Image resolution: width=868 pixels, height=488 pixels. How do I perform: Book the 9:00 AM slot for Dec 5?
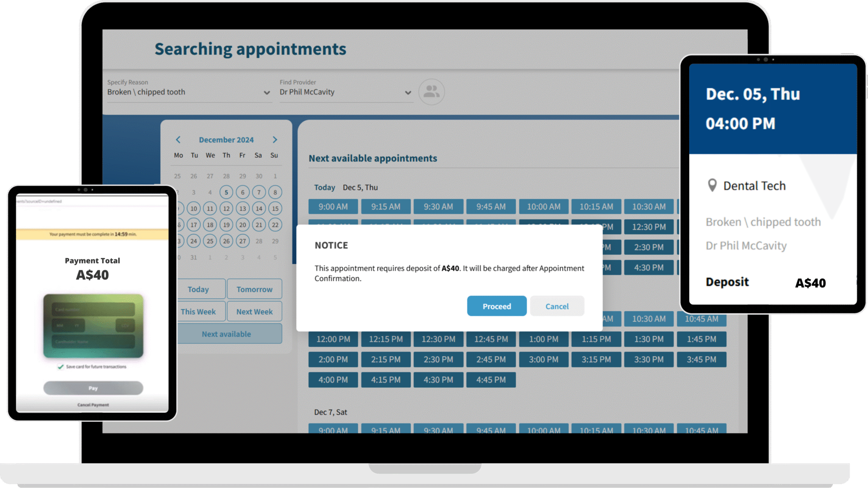click(x=333, y=206)
